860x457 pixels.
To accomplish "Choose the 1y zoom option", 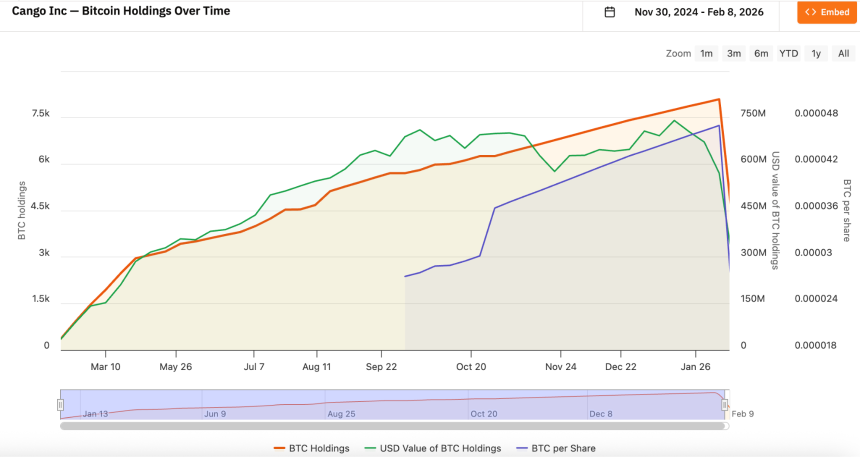I will coord(817,53).
